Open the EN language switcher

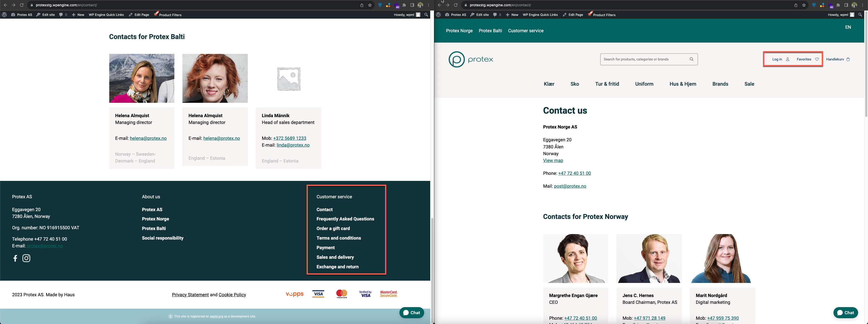pyautogui.click(x=848, y=27)
